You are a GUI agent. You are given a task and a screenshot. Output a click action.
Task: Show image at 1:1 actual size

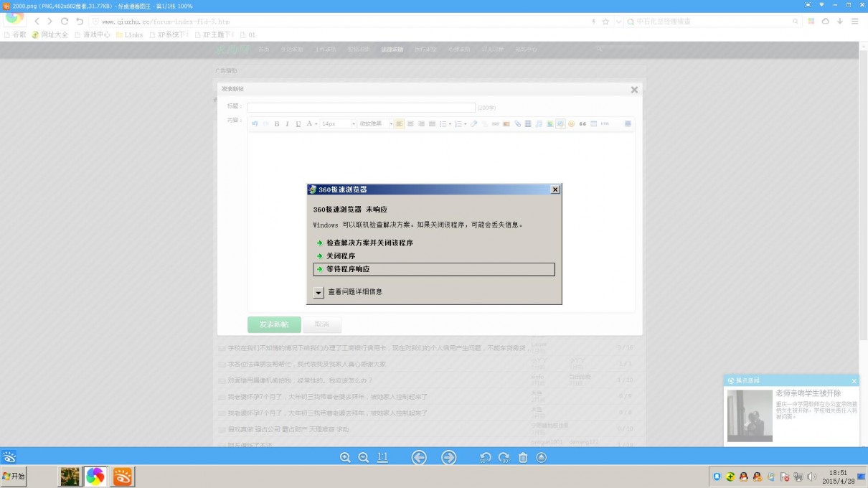(382, 458)
